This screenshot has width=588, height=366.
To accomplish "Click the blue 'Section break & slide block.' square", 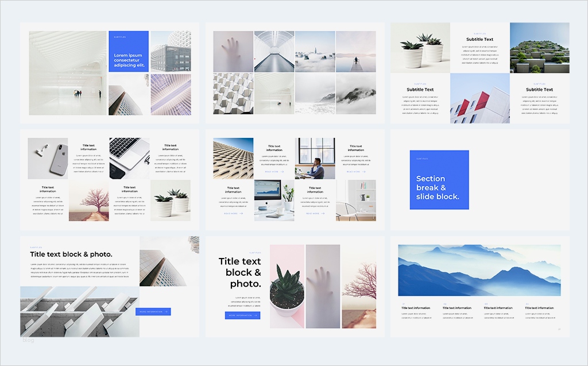I will [x=439, y=180].
